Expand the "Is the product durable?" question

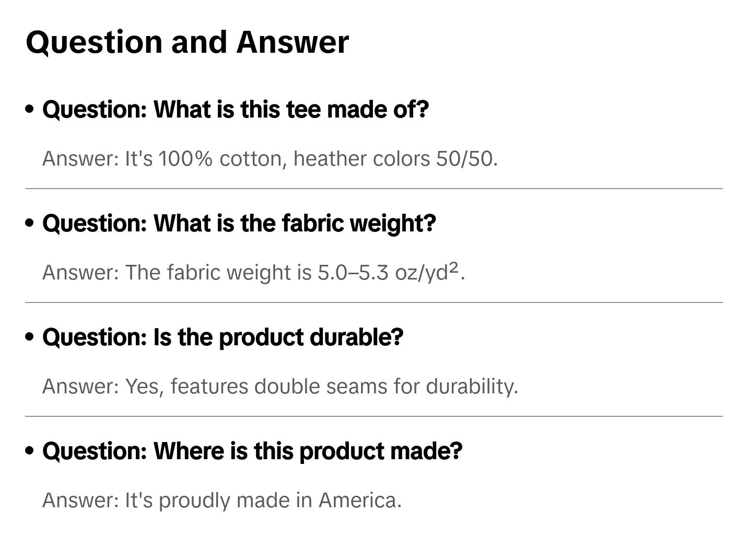(223, 337)
